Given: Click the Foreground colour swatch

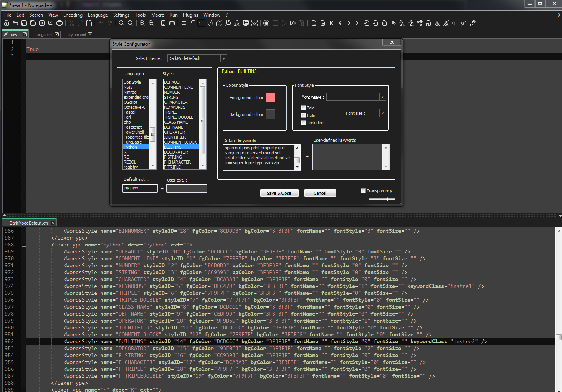Looking at the screenshot, I should (270, 98).
